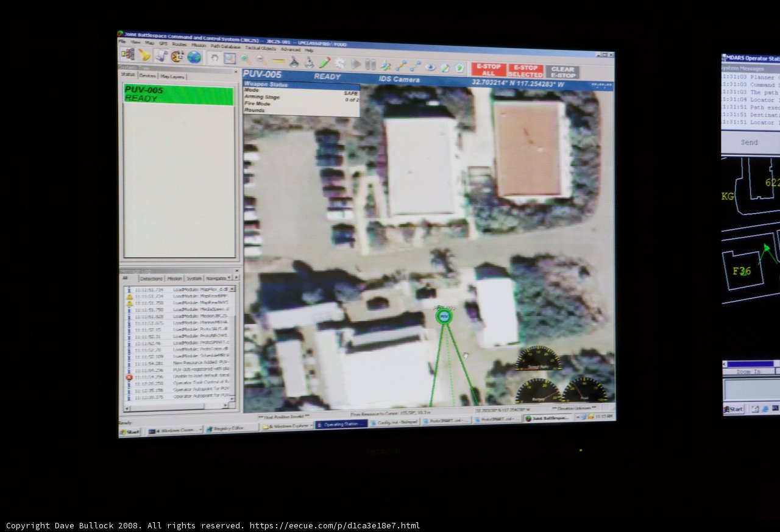The image size is (780, 532).
Task: Select the pencil draw tool
Action: 325,62
